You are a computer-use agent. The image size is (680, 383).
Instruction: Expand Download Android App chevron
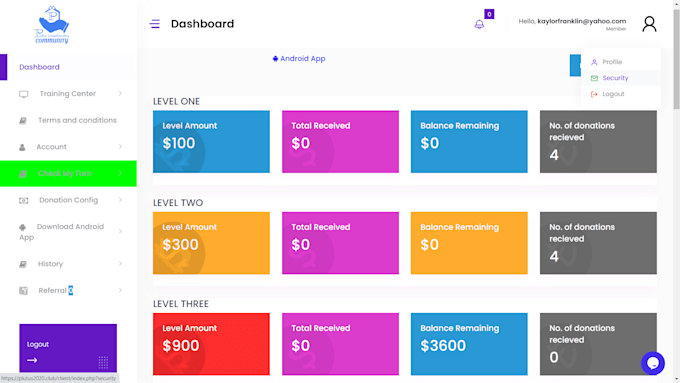point(120,232)
